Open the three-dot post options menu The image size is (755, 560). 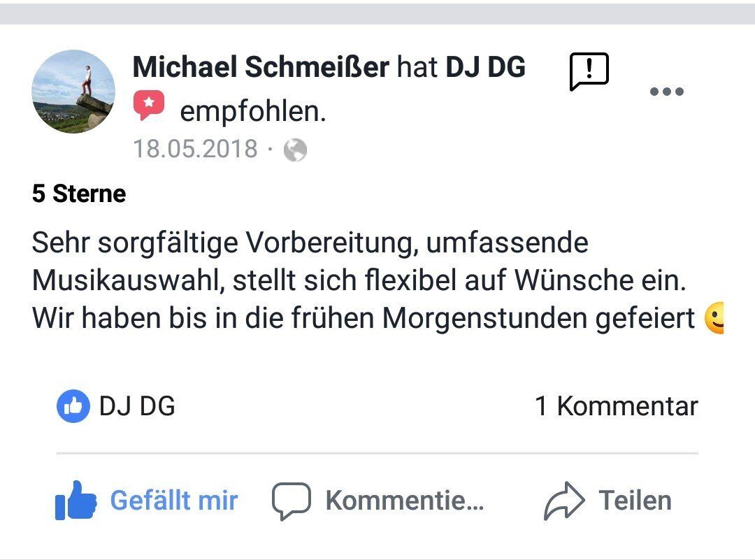tap(666, 92)
